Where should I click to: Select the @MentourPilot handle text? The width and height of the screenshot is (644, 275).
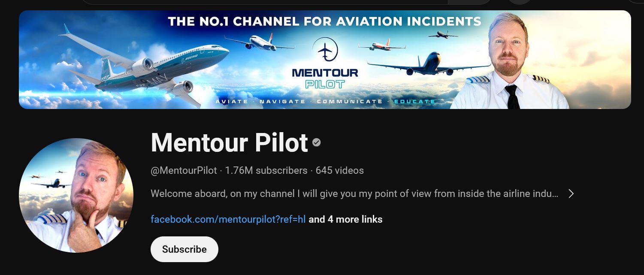[x=184, y=170]
